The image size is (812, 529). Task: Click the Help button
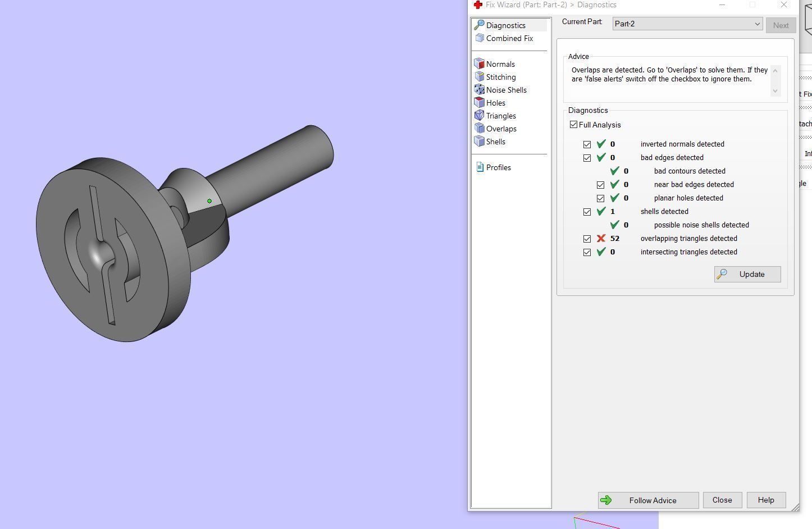766,500
